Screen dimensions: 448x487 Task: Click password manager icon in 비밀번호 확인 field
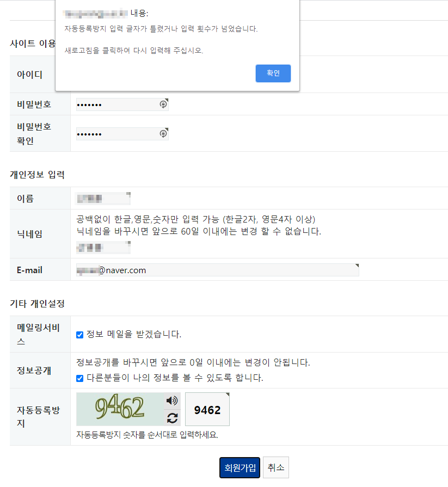[x=163, y=133]
